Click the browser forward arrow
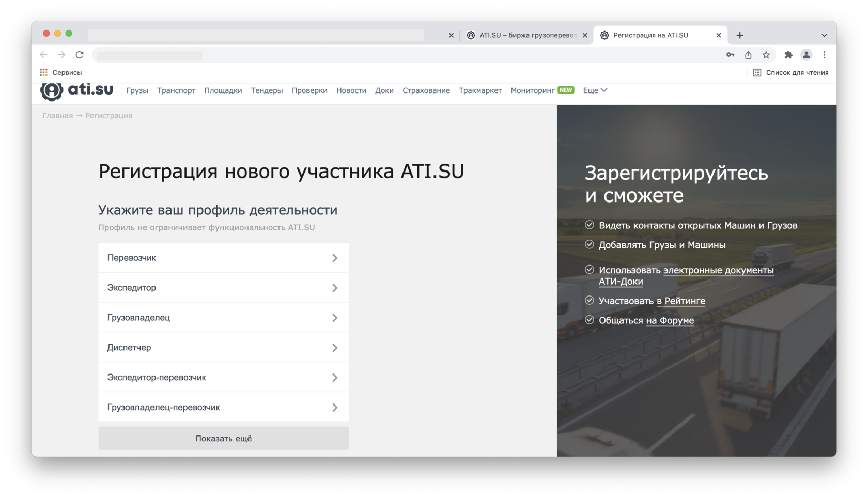 coord(61,55)
